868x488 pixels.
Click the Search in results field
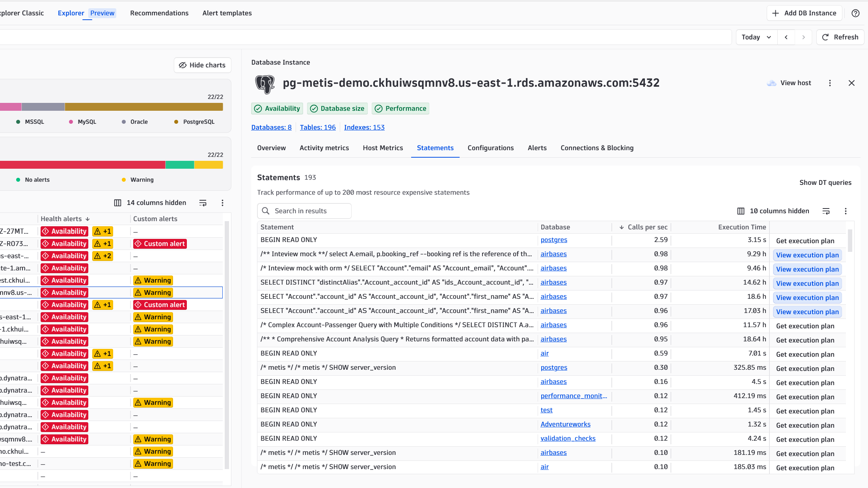304,211
